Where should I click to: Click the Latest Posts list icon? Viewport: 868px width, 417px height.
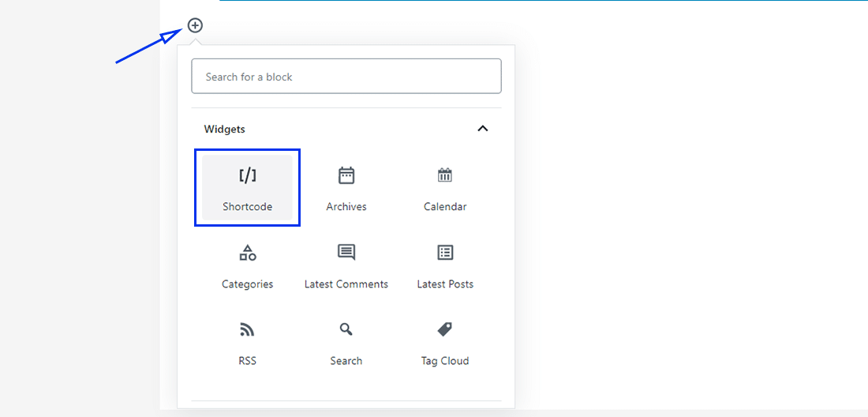click(x=445, y=253)
